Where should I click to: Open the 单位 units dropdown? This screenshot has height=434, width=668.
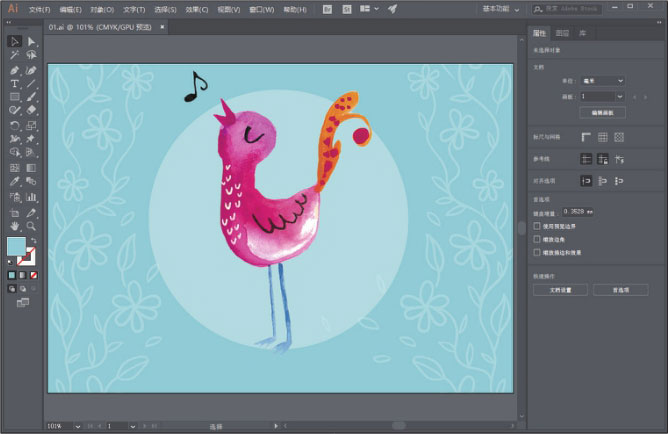point(606,81)
